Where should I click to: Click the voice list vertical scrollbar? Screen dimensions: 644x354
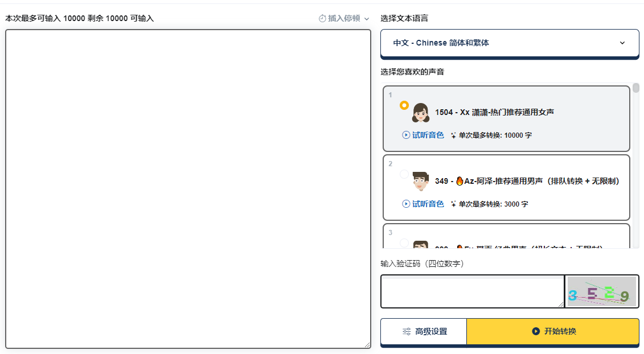(x=636, y=165)
